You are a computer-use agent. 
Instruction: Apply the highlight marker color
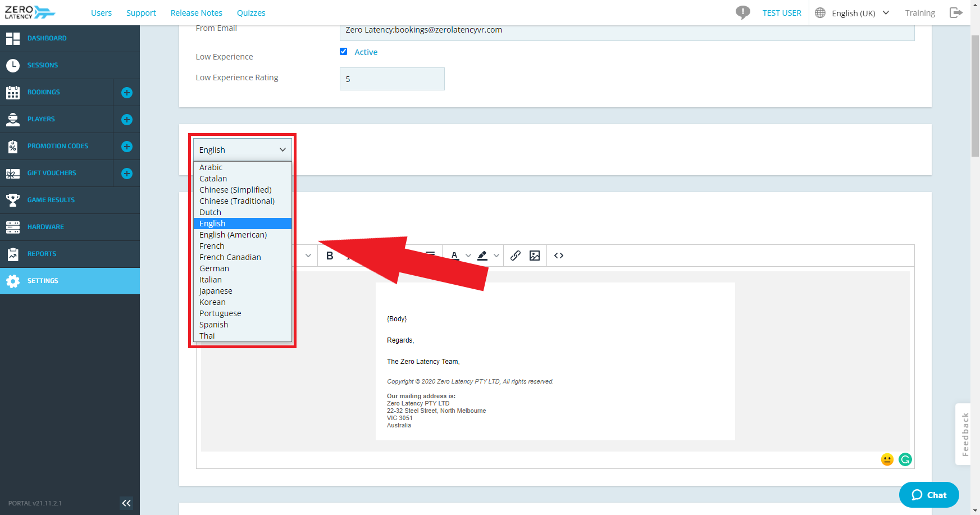click(482, 256)
